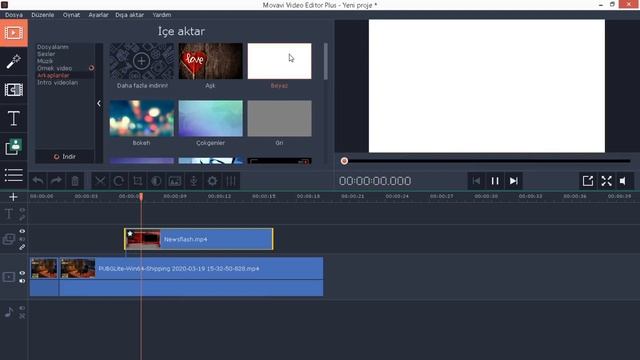Click the Rotate clip icon

119,181
